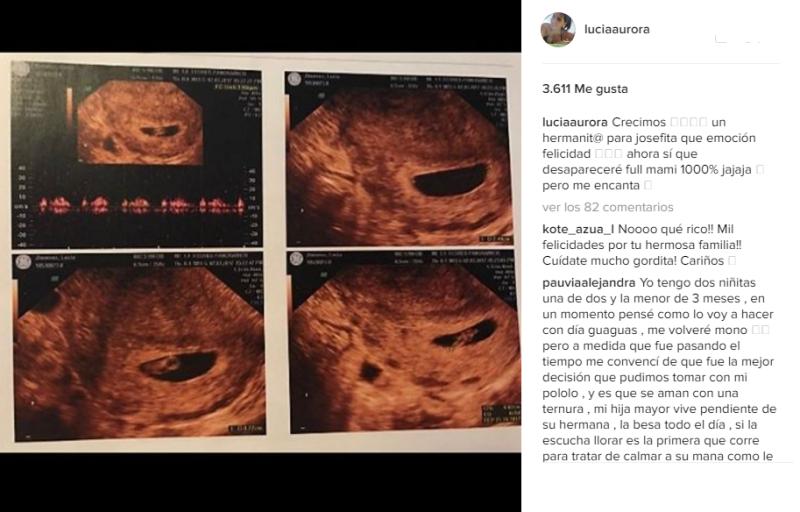Click the orange grayscale bar on the top-left scan
800x512 pixels.
pos(69,108)
